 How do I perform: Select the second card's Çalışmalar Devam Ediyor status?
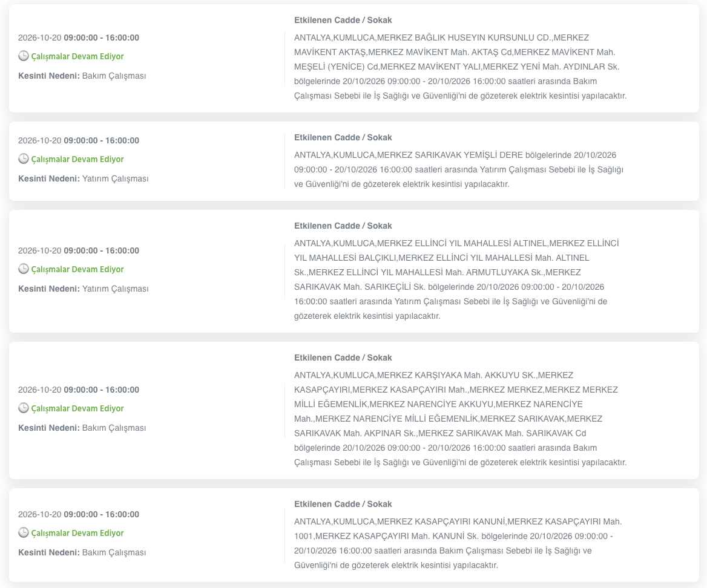pyautogui.click(x=77, y=159)
